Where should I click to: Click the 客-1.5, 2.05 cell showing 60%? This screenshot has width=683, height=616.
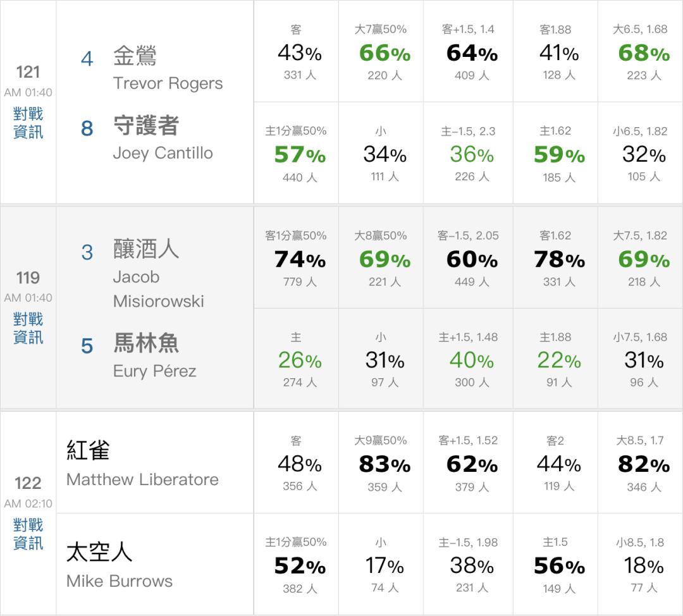[471, 259]
